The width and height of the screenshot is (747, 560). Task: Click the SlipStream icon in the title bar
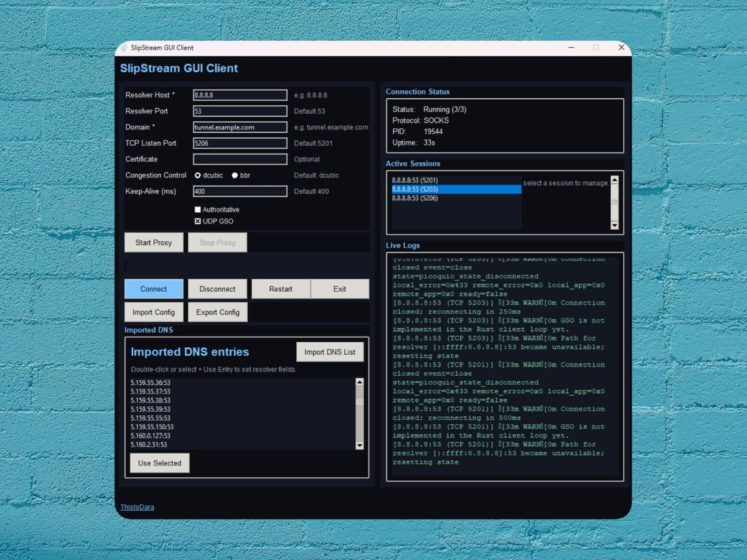pyautogui.click(x=126, y=47)
